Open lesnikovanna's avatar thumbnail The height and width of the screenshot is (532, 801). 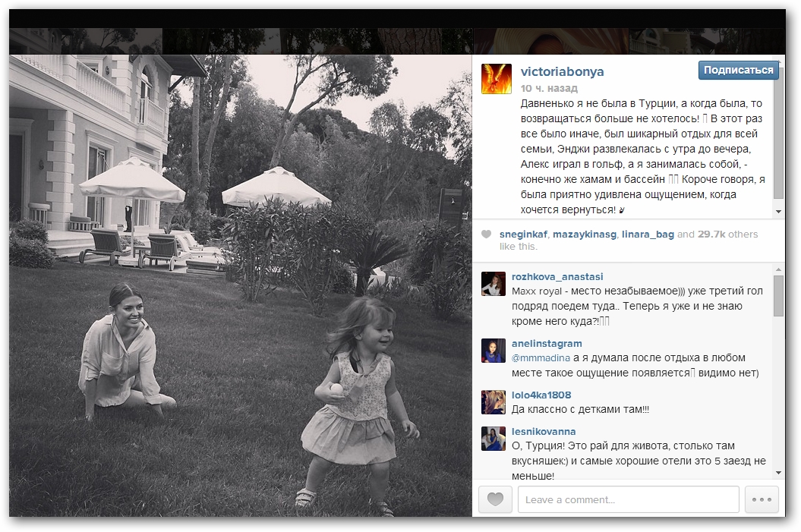pos(494,439)
